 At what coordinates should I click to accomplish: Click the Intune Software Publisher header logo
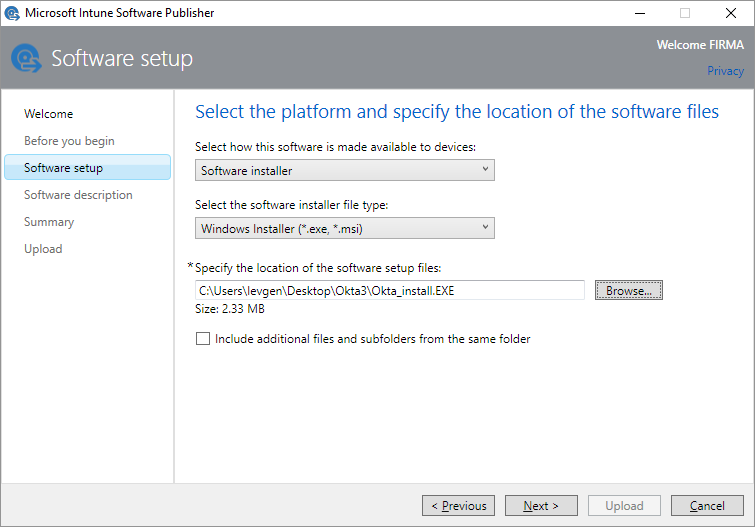(x=26, y=58)
